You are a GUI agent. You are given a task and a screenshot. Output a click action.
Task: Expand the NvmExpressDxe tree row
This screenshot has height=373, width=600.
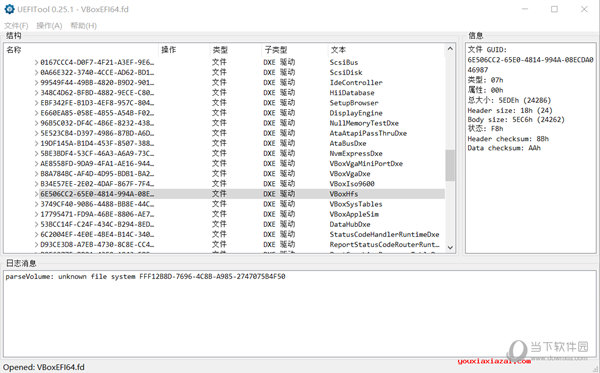point(36,153)
